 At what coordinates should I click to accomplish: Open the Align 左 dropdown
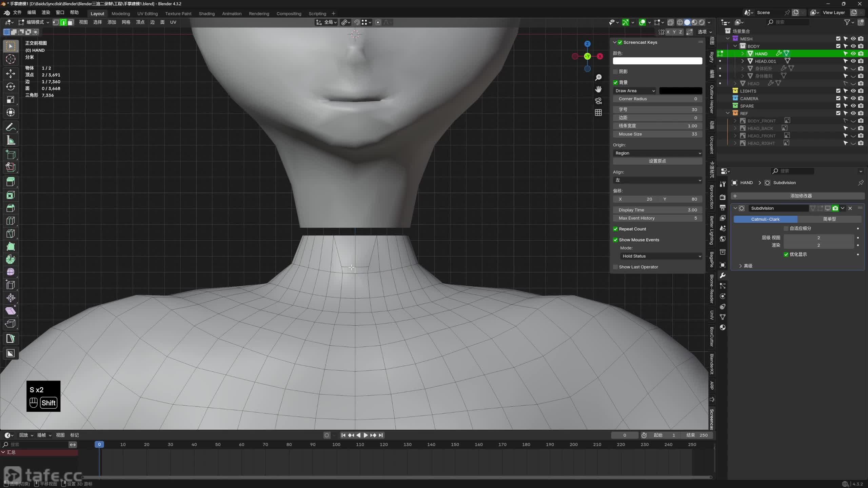click(x=657, y=180)
